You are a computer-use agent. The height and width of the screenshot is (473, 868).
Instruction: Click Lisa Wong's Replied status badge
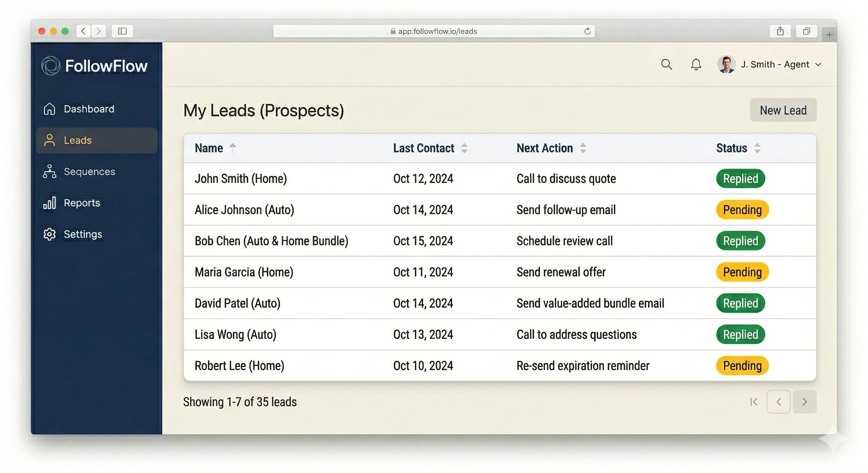click(x=740, y=335)
